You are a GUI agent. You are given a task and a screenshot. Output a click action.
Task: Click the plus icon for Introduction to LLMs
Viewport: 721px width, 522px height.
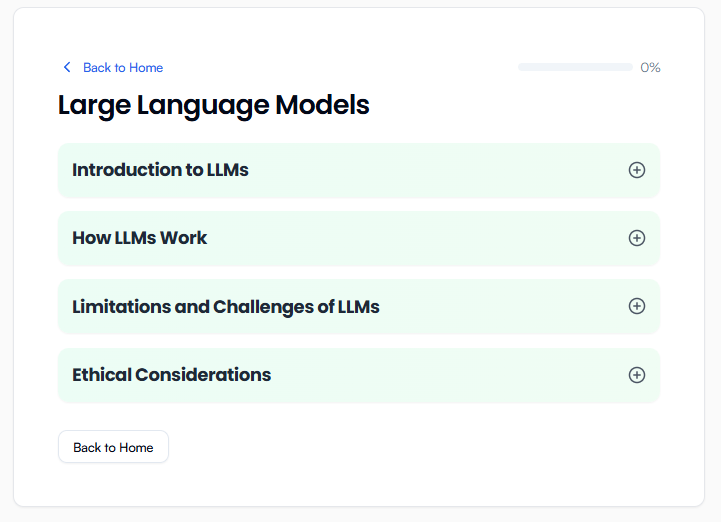636,170
